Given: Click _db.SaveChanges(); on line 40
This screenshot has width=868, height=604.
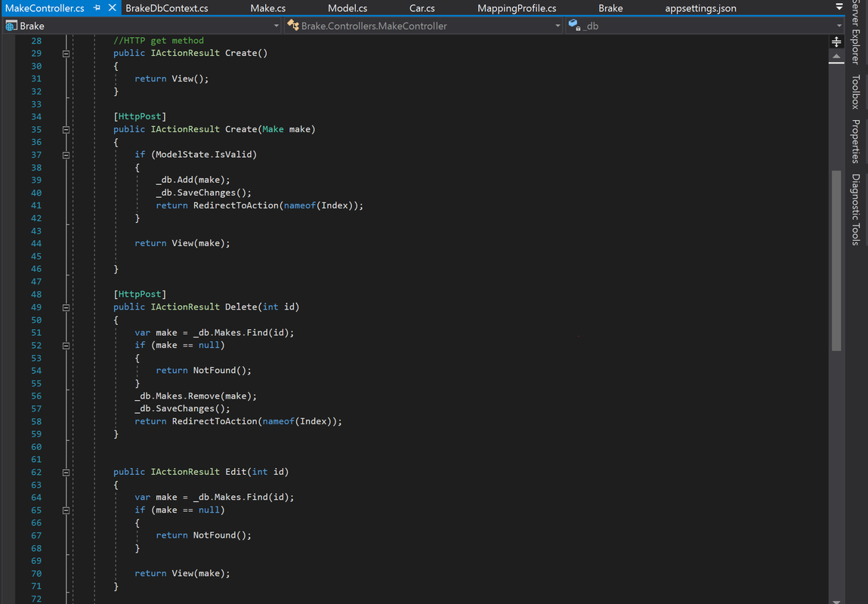Looking at the screenshot, I should [203, 193].
